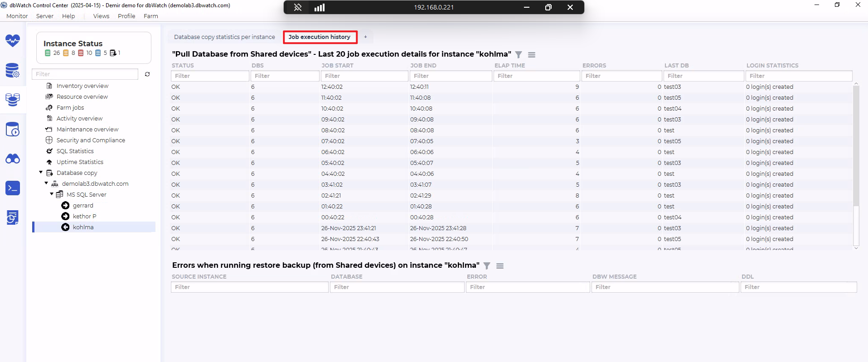Open Security and Compliance view
The width and height of the screenshot is (868, 362).
click(91, 140)
